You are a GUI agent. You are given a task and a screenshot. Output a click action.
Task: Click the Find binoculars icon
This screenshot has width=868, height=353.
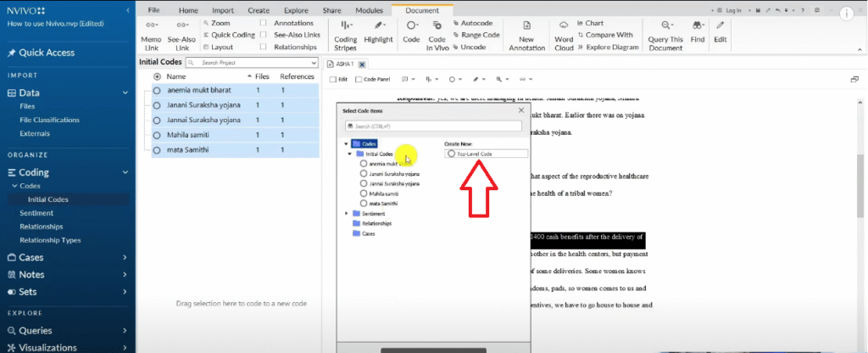(x=698, y=25)
